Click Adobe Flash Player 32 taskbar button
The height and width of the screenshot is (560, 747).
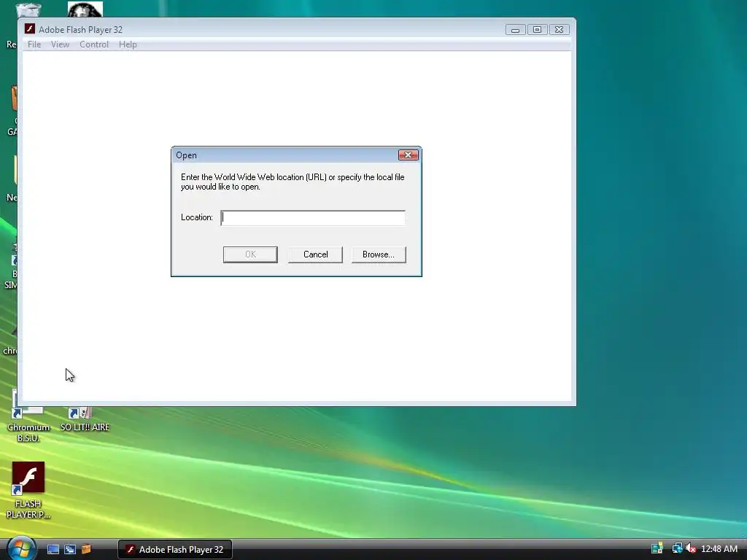click(x=175, y=550)
